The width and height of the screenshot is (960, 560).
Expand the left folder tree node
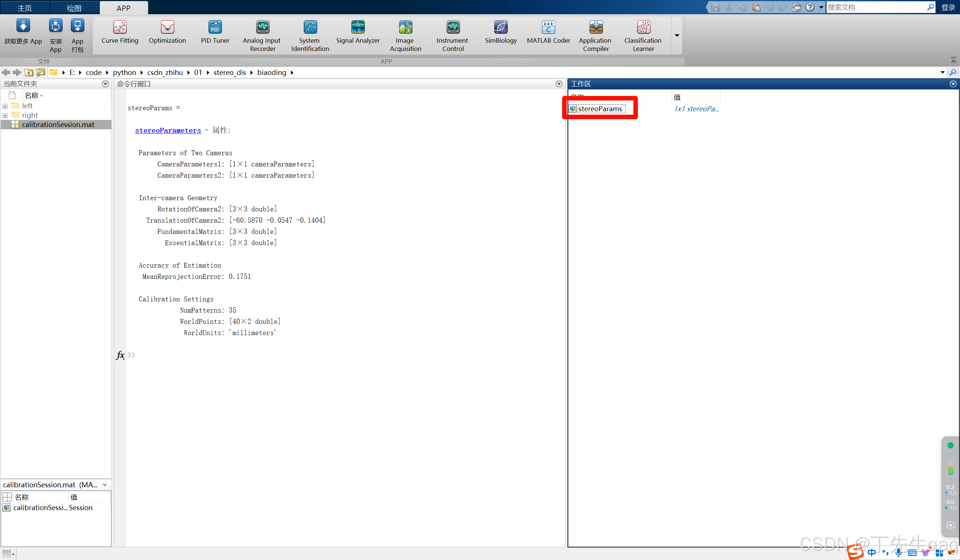pos(5,106)
